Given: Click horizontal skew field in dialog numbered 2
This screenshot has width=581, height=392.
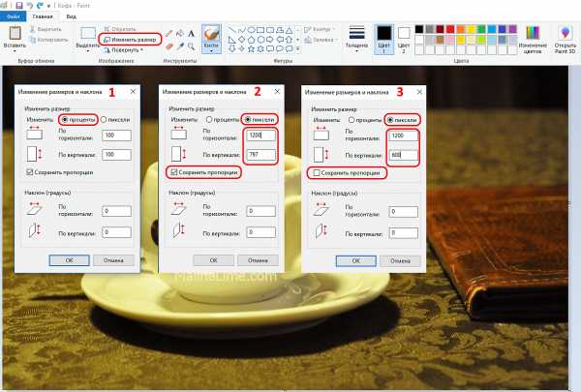Looking at the screenshot, I should [x=260, y=211].
